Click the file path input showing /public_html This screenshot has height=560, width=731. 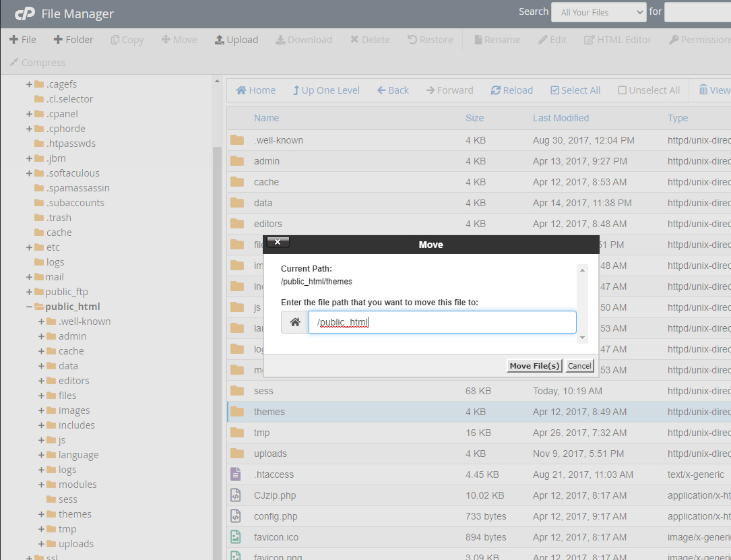click(441, 322)
